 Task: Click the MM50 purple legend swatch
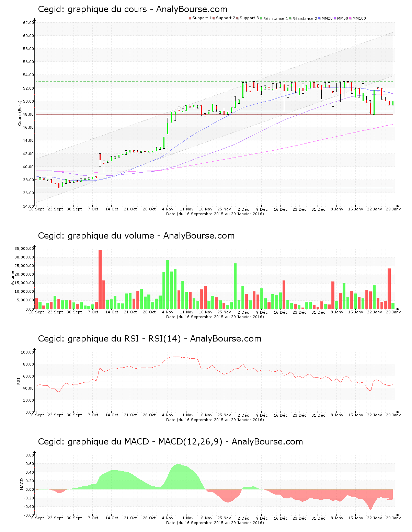coord(335,18)
